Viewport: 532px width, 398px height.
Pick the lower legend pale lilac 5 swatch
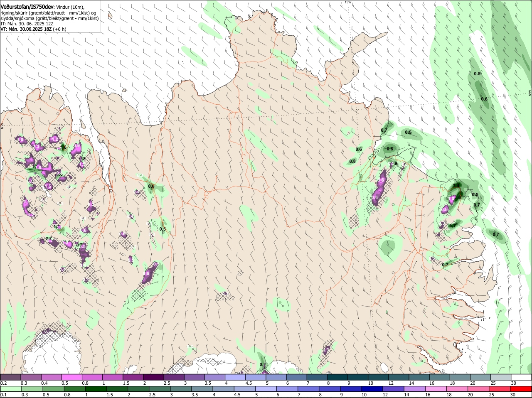[x=266, y=389]
